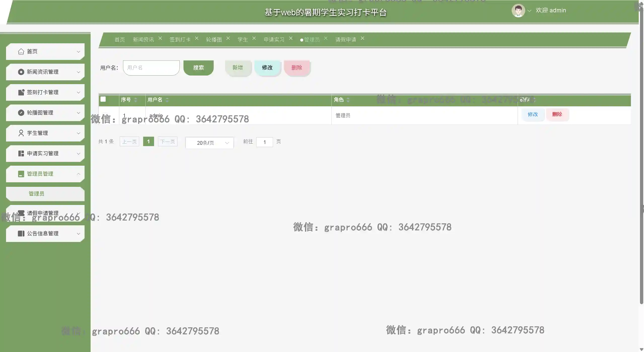Image resolution: width=644 pixels, height=352 pixels.
Task: Click the 申请实习管理 internship application icon
Action: coord(21,153)
